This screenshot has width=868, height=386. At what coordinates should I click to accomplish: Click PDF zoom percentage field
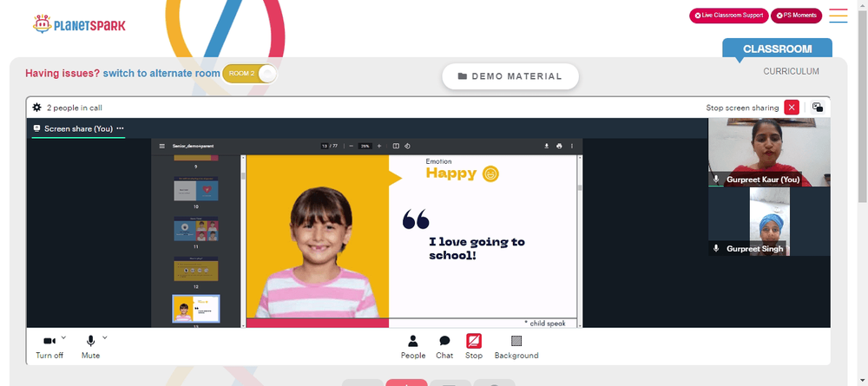tap(365, 146)
